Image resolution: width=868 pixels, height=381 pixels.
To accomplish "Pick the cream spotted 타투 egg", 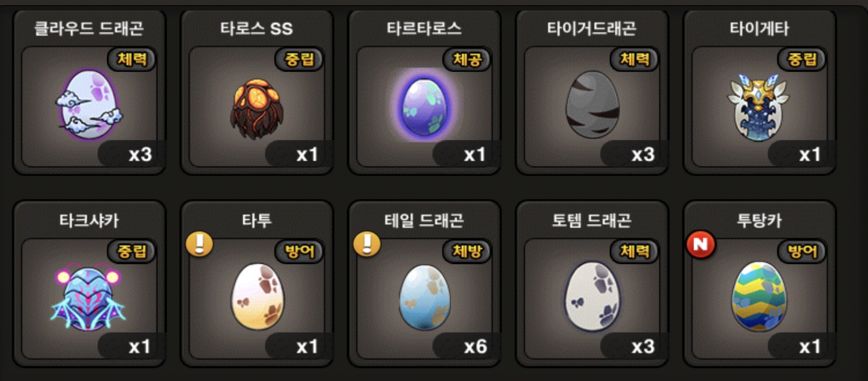I will (x=257, y=296).
